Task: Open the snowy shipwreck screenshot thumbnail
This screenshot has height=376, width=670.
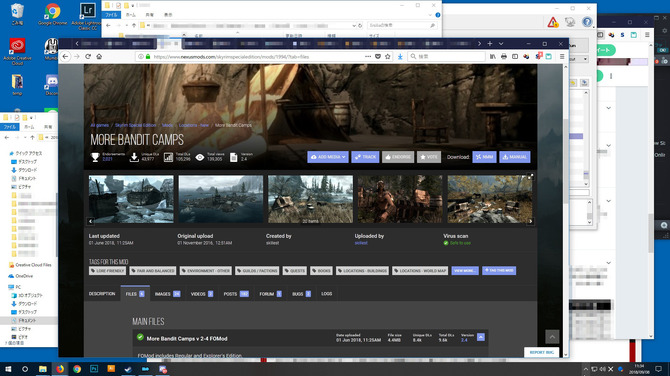Action: pyautogui.click(x=131, y=199)
